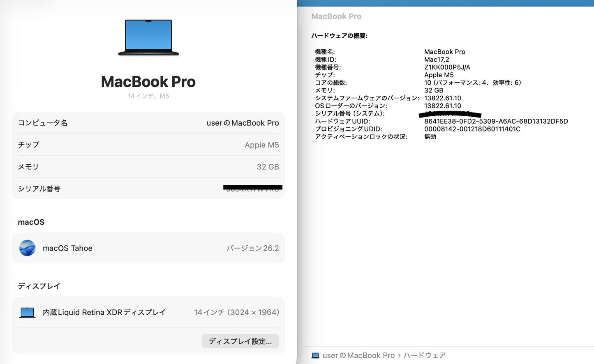Click the large MacBook Pro heading
594x364 pixels.
click(x=148, y=82)
